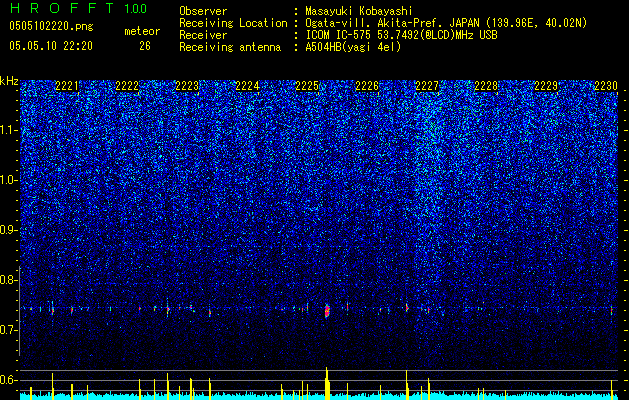Screen dimensions: 629x400
Task: Click the 2227 time marker
Action: coord(427,86)
